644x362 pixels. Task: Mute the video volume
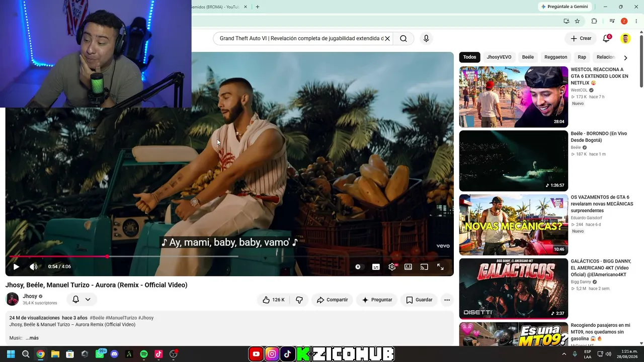(34, 267)
